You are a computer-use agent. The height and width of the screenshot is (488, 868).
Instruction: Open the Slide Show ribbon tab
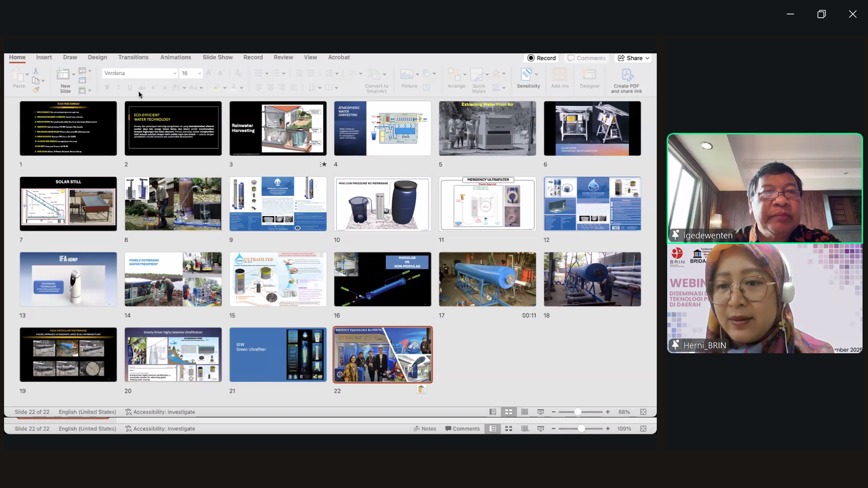[218, 57]
